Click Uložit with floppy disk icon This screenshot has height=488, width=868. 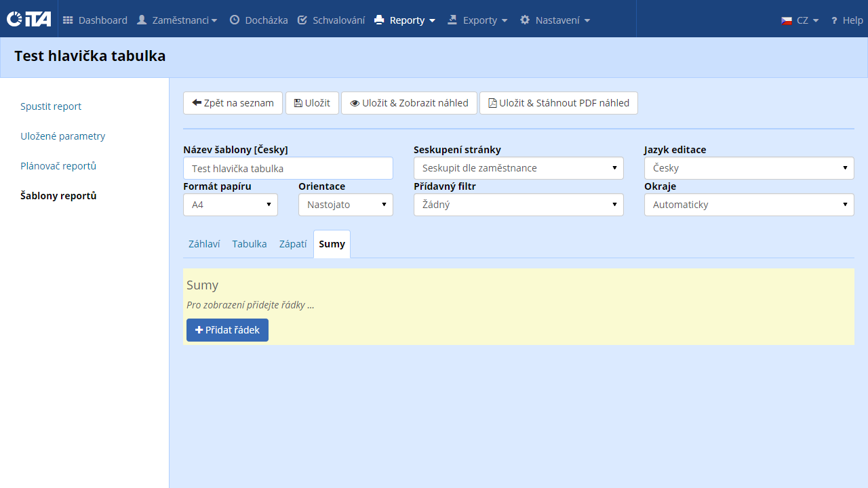tap(312, 103)
